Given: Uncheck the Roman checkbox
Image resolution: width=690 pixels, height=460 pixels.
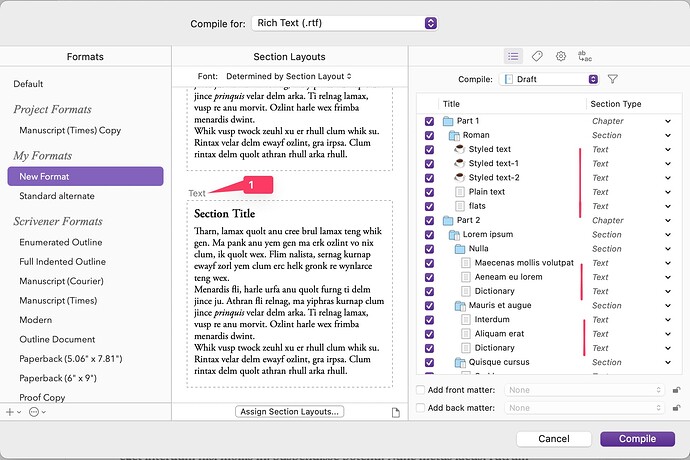Looking at the screenshot, I should [429, 135].
